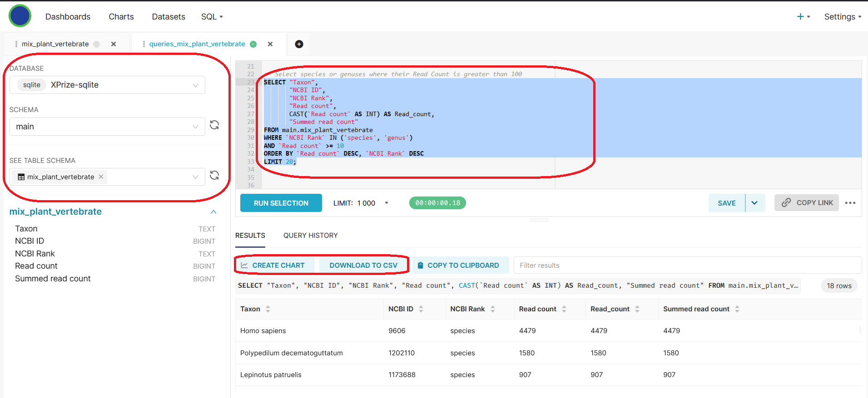Switch to the Results tab
The image size is (868, 398).
pyautogui.click(x=250, y=236)
